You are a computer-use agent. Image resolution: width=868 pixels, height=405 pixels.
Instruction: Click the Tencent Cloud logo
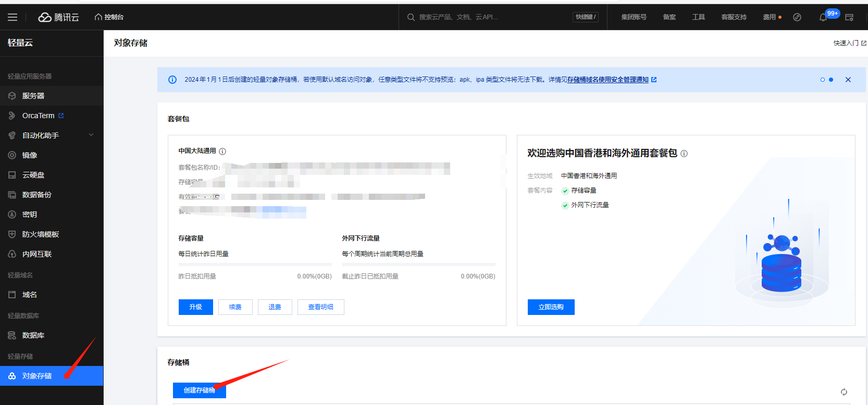coord(58,17)
